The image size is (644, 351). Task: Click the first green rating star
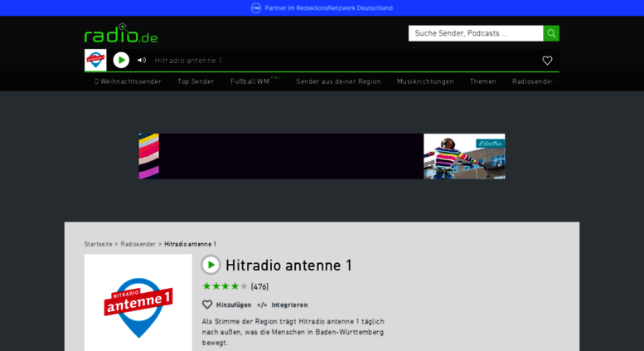coord(206,286)
